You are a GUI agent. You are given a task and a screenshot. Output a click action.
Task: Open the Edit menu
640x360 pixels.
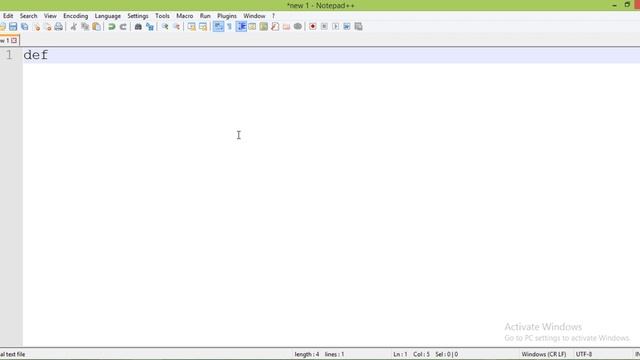(x=8, y=16)
